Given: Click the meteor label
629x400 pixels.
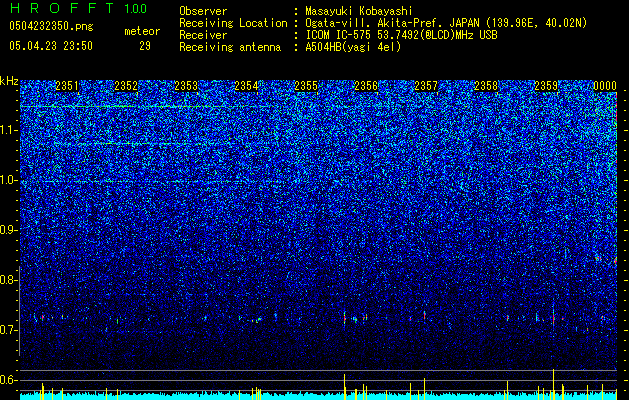Looking at the screenshot, I should pyautogui.click(x=142, y=31).
